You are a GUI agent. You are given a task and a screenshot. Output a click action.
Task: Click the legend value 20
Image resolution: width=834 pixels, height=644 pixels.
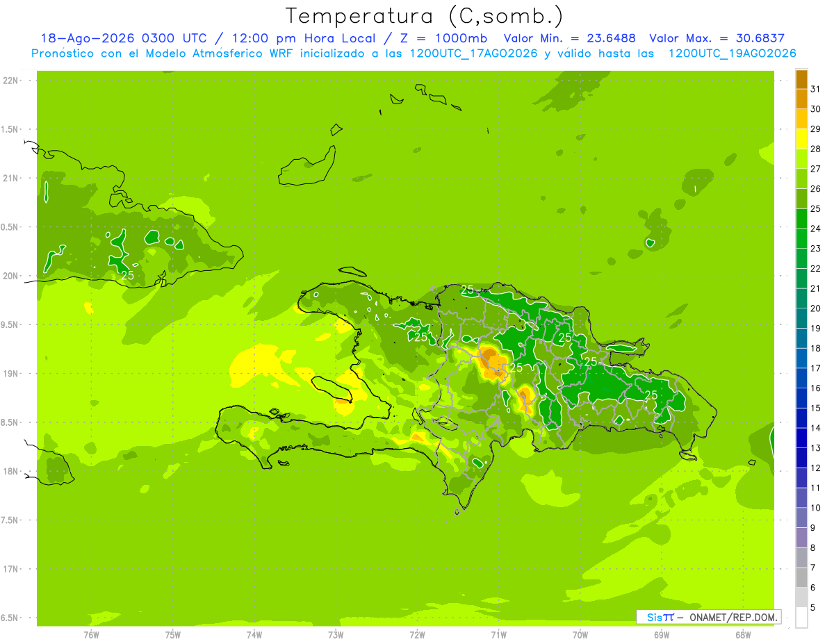(x=816, y=308)
